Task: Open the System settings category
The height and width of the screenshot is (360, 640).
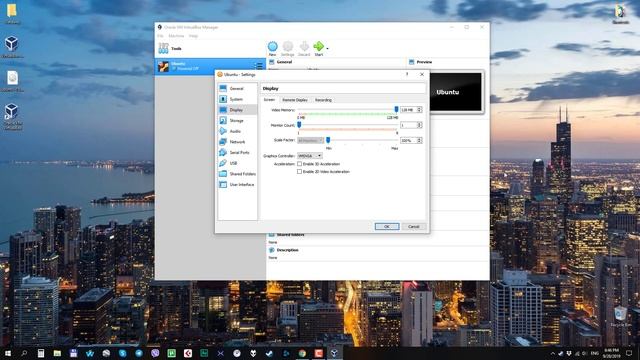Action: pos(237,99)
